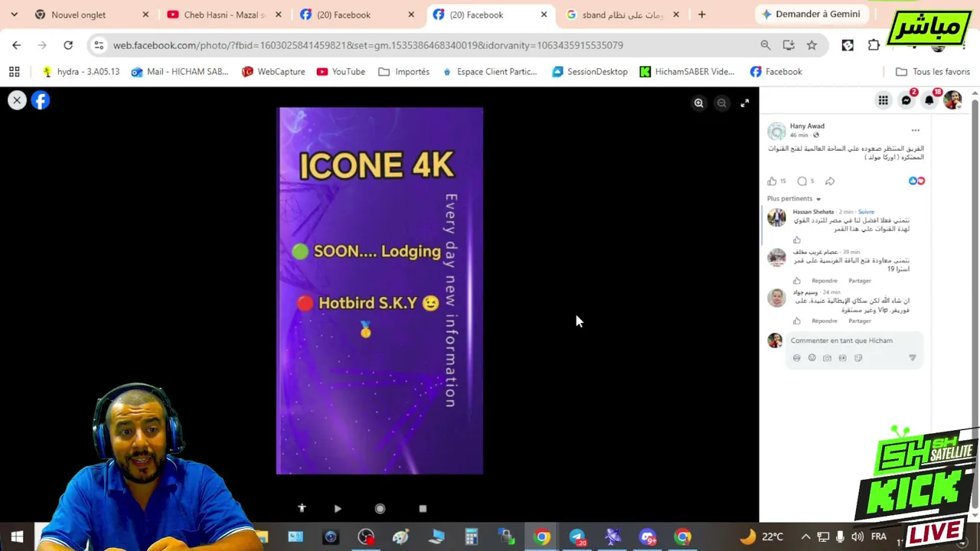Open the 'Importés' bookmarks folder
The height and width of the screenshot is (551, 980).
[403, 72]
